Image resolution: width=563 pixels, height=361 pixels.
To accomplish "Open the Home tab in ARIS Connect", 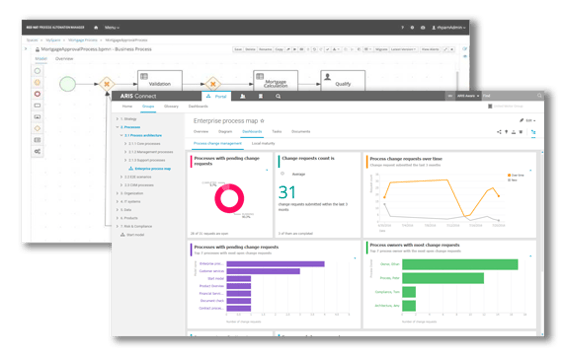I will click(x=127, y=106).
